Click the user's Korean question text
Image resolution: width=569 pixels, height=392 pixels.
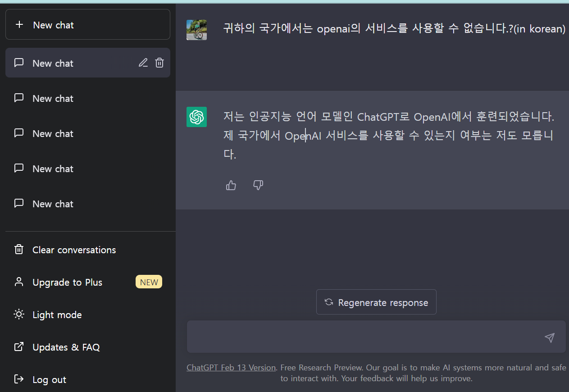click(394, 29)
